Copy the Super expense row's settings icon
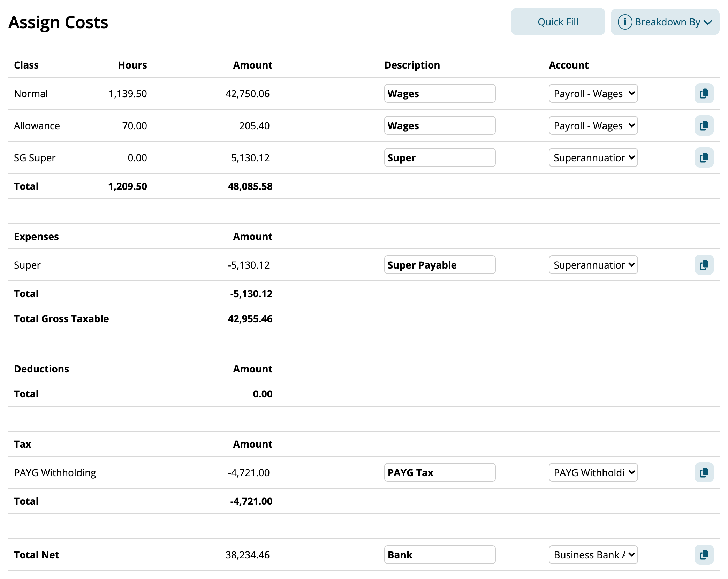Screen dimensions: 728x579 pyautogui.click(x=704, y=265)
